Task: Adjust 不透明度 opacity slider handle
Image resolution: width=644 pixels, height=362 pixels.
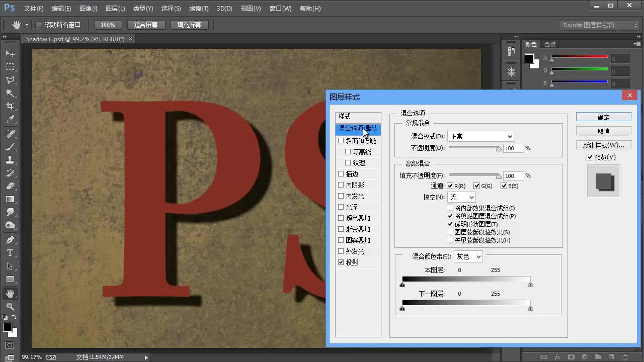Action: click(x=499, y=149)
